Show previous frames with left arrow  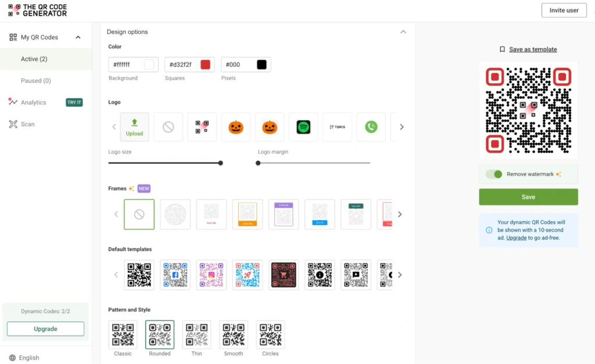pos(116,214)
